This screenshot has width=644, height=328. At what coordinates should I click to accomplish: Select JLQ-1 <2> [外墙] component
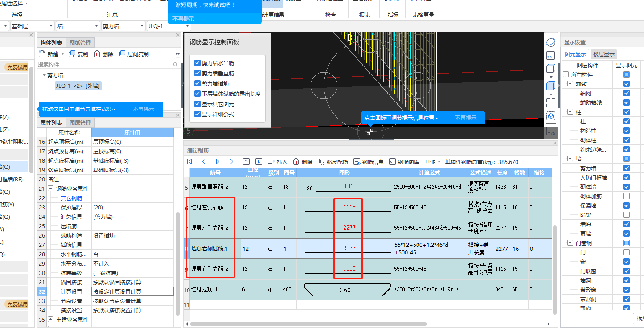click(x=78, y=86)
